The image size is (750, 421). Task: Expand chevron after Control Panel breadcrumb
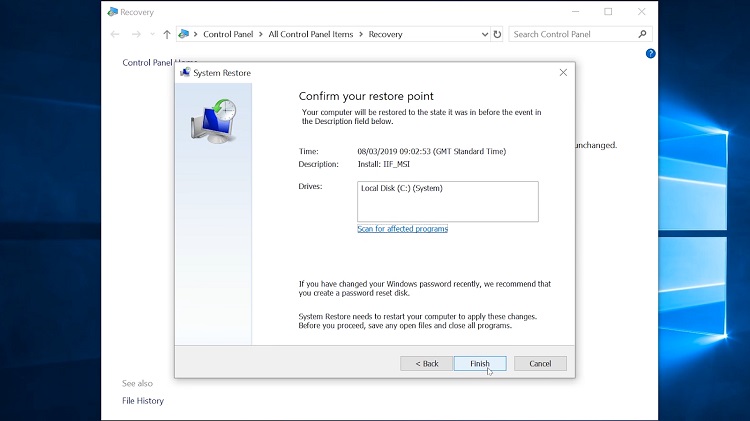click(x=261, y=34)
